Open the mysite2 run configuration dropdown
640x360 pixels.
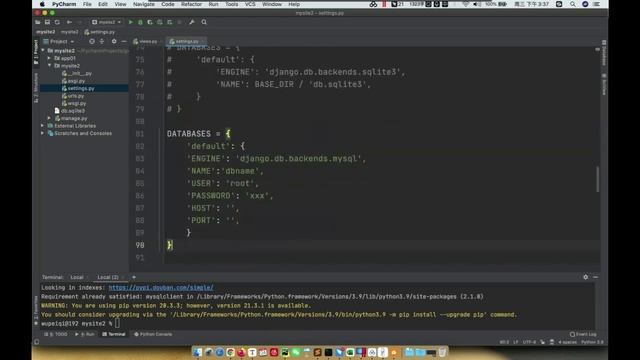pos(107,22)
